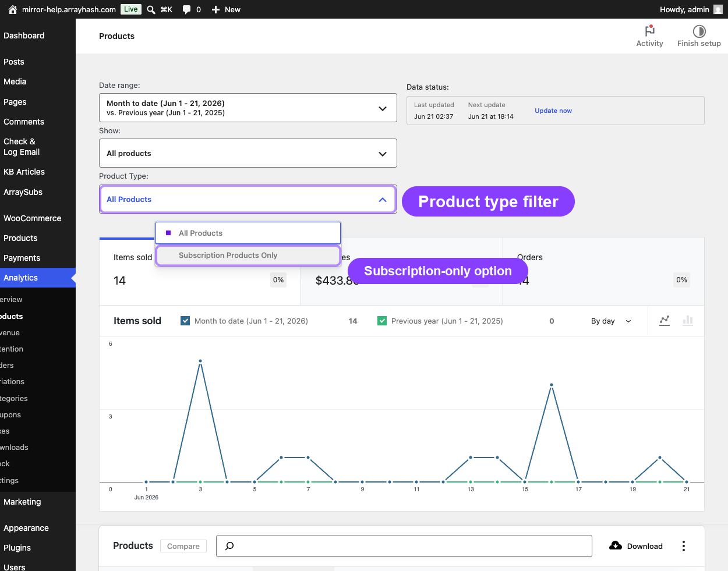Open the Show All products dropdown
Viewport: 728px width, 571px height.
[248, 153]
